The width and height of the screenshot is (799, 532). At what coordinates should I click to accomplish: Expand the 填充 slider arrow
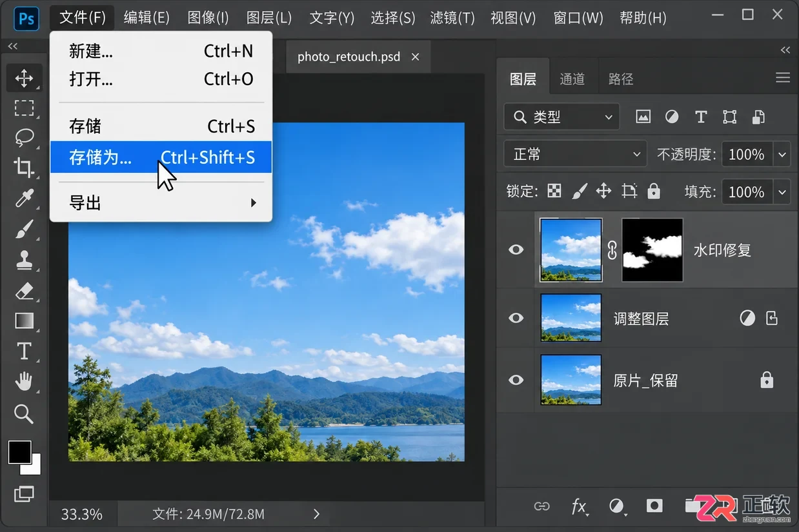point(783,192)
